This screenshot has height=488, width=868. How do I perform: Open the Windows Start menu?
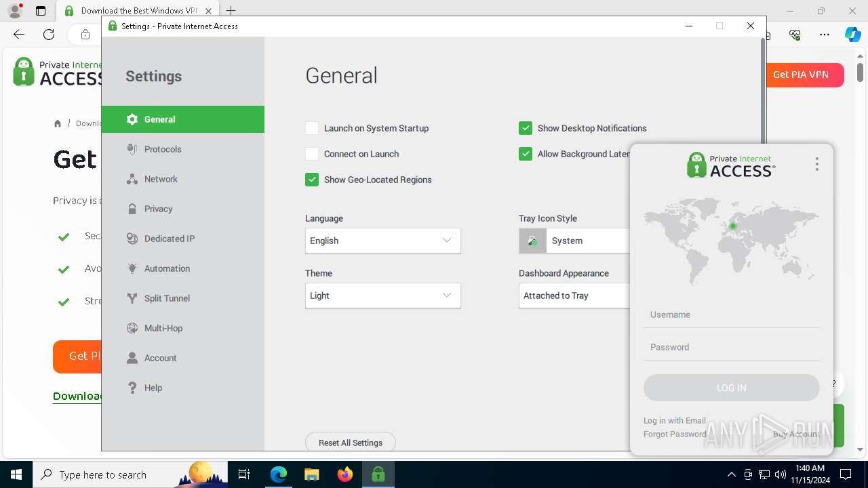tap(16, 474)
